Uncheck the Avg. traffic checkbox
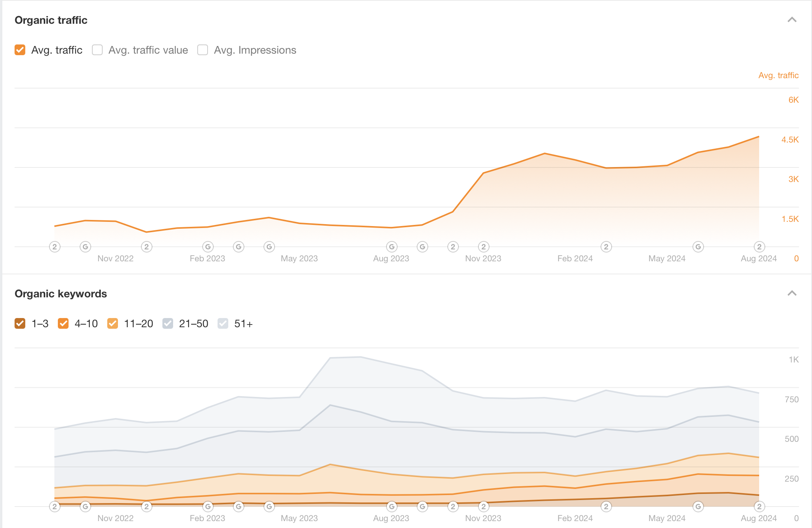 (20, 50)
